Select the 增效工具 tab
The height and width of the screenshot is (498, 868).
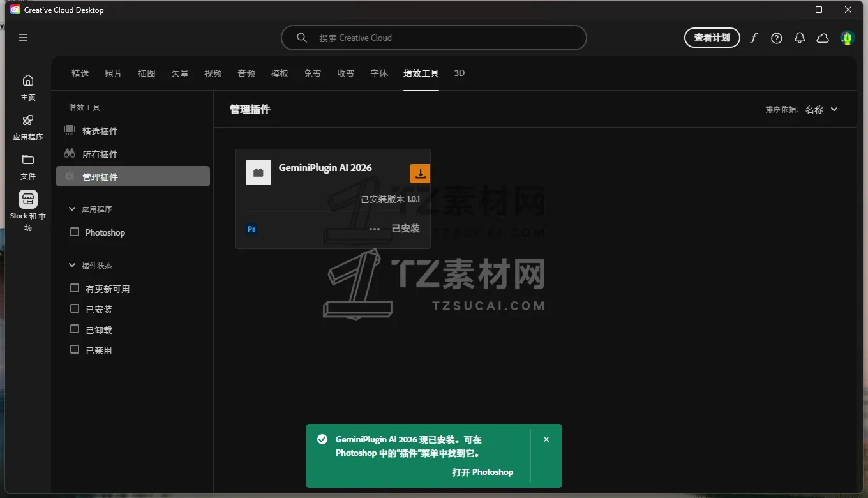pyautogui.click(x=421, y=73)
